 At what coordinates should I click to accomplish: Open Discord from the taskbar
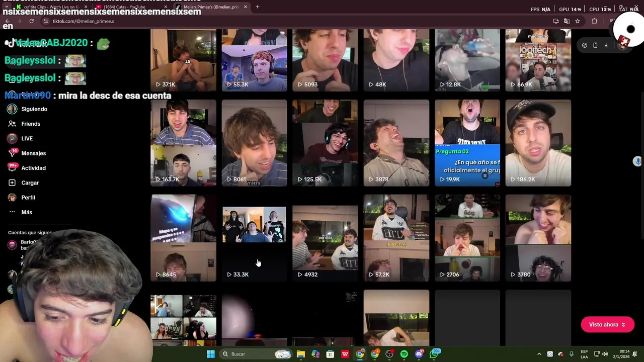(x=419, y=354)
